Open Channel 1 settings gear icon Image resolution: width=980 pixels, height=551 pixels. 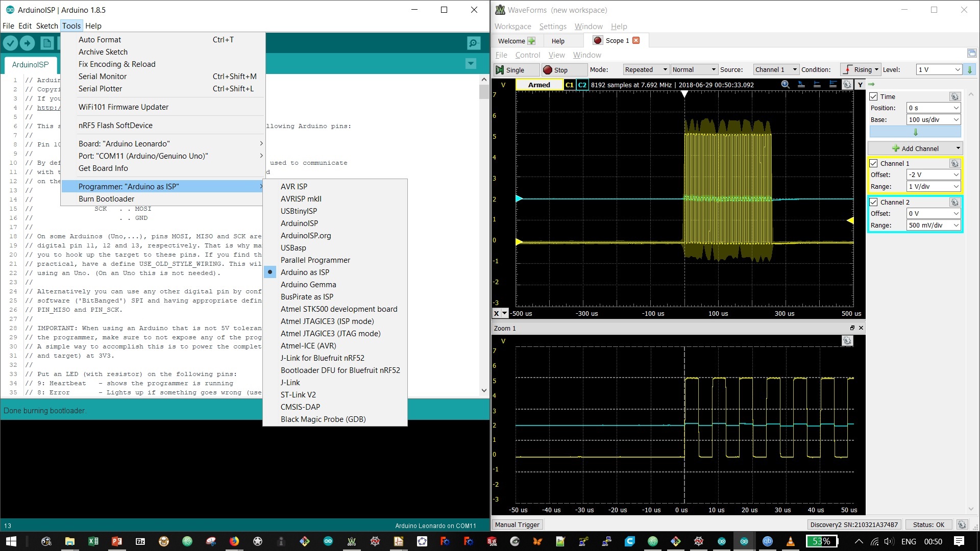[x=954, y=163]
